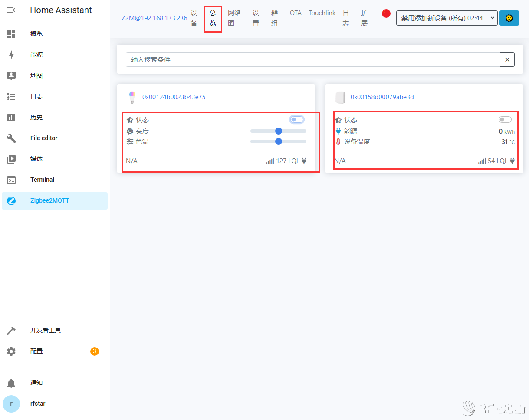This screenshot has width=529, height=420.
Task: Open the 日志 tab in top navigation
Action: coord(345,18)
